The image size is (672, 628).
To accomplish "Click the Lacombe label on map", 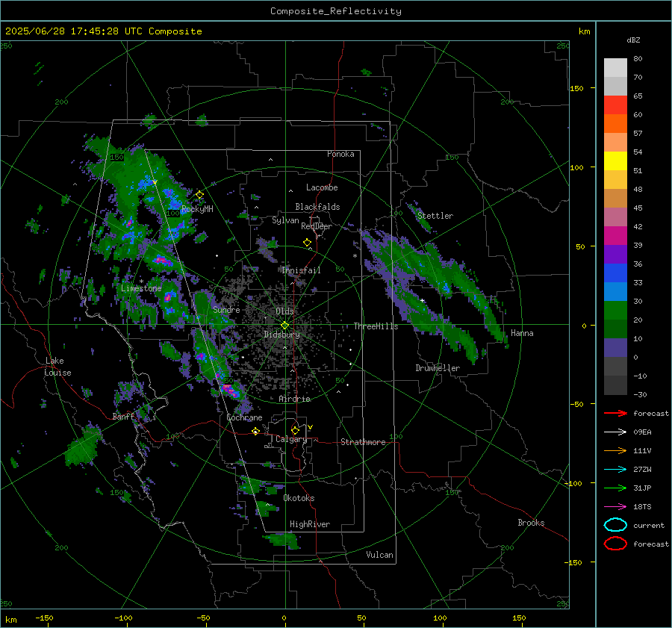I will coord(322,187).
